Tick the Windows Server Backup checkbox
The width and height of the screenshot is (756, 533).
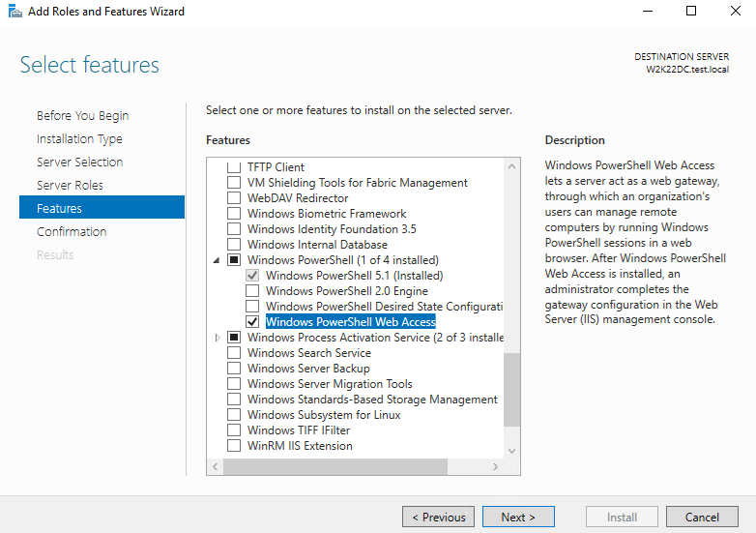pyautogui.click(x=234, y=368)
